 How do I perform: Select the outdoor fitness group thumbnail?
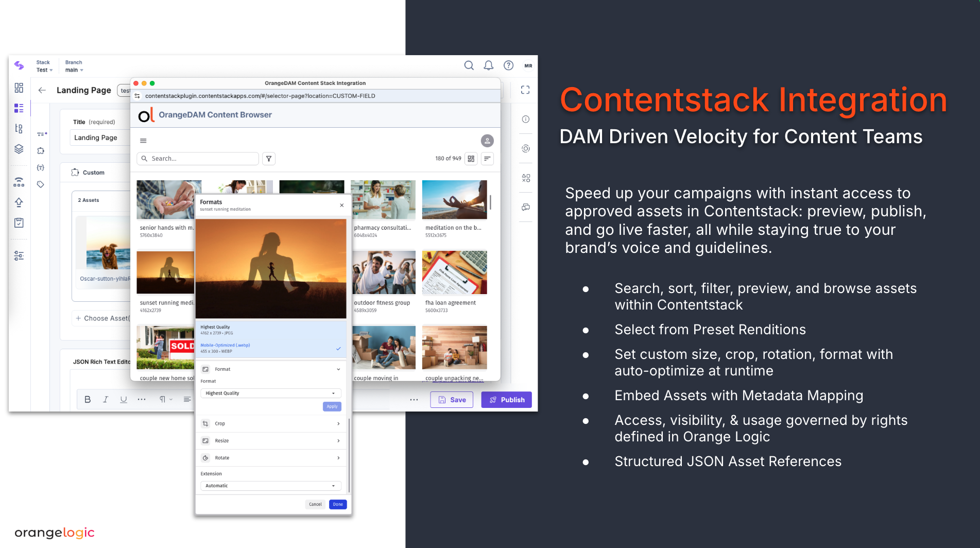point(383,272)
